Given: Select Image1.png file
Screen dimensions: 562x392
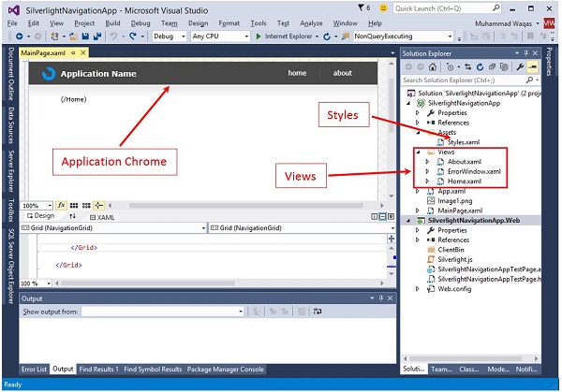Looking at the screenshot, I should click(454, 201).
